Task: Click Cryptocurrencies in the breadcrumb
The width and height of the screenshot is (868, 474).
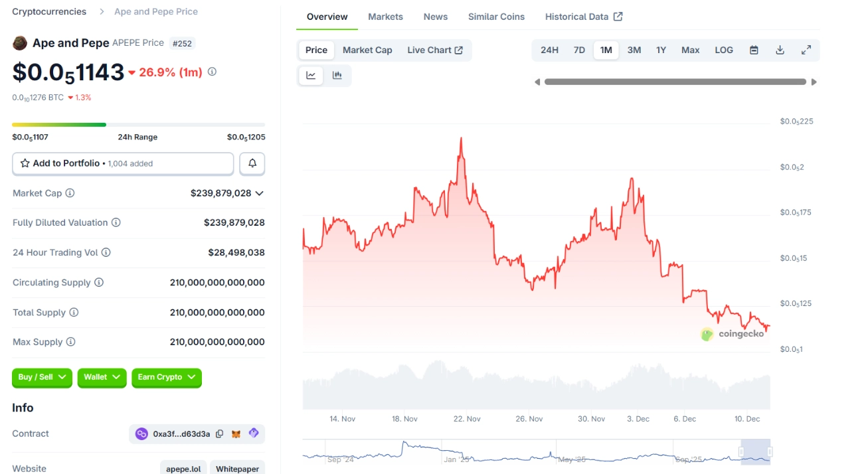Action: click(49, 12)
